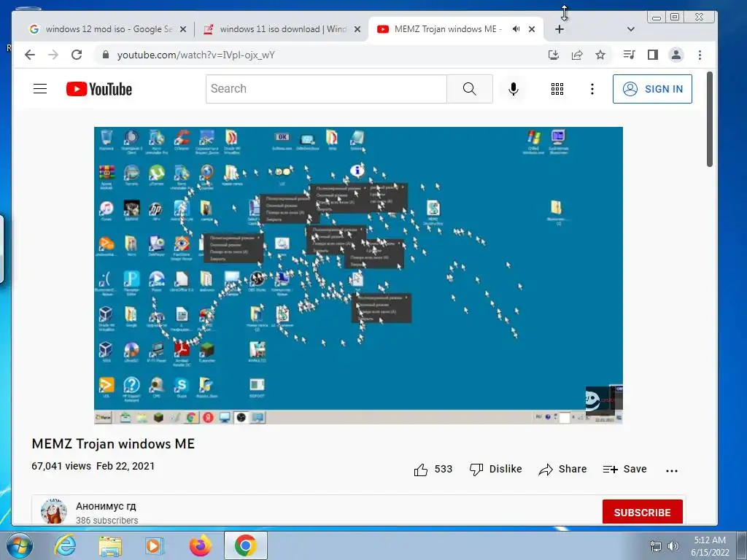Viewport: 747px width, 560px height.
Task: Share this page via address bar icon
Action: pyautogui.click(x=577, y=55)
